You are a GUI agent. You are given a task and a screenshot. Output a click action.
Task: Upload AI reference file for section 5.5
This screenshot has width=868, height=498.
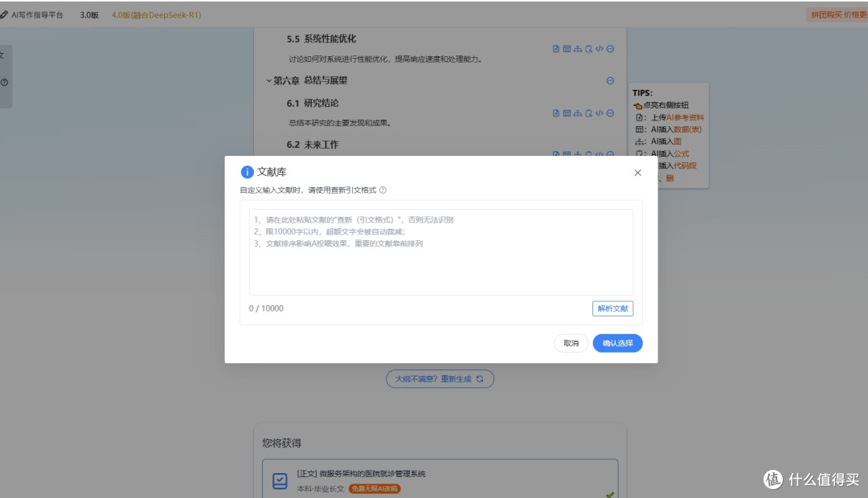click(556, 49)
